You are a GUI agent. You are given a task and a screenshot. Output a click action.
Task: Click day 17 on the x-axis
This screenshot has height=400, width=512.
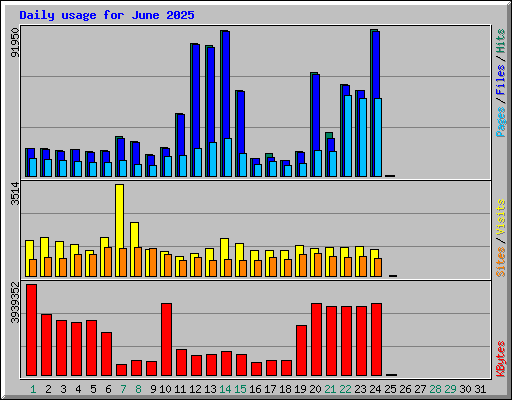coord(270,389)
